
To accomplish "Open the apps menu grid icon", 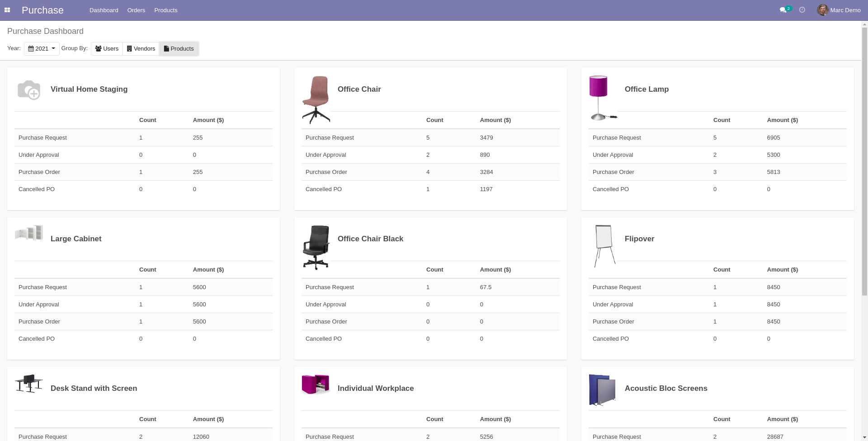I will (x=7, y=9).
